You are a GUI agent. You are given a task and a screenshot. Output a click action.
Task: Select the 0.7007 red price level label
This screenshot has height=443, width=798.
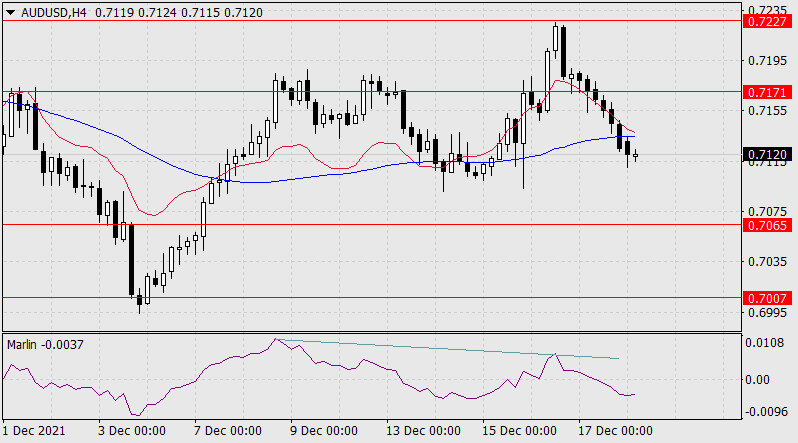767,298
